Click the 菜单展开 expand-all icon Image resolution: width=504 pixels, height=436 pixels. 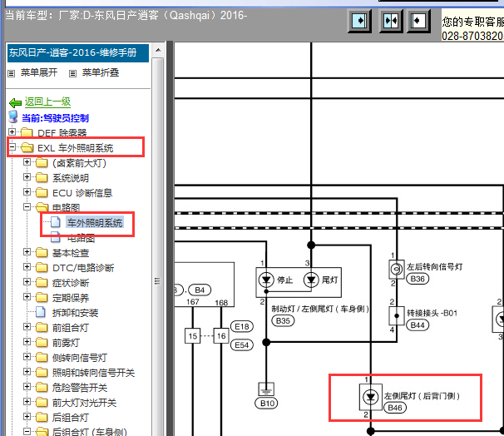12,73
